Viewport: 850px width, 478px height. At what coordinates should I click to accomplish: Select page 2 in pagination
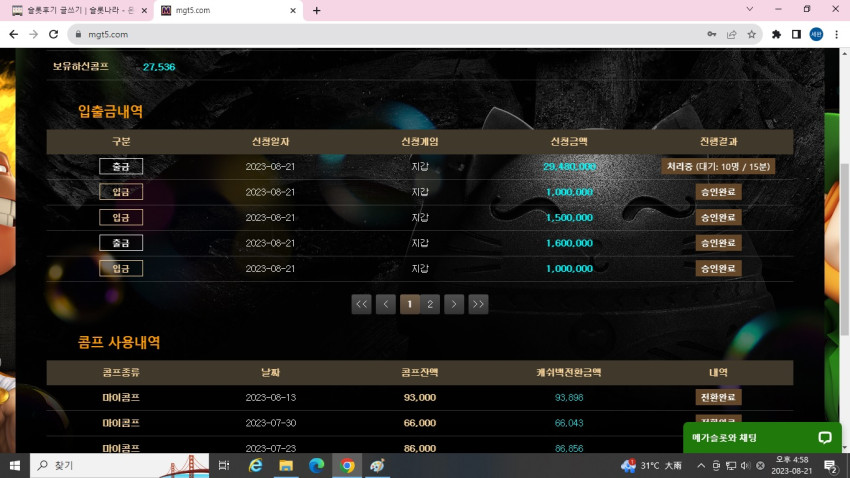coord(430,304)
